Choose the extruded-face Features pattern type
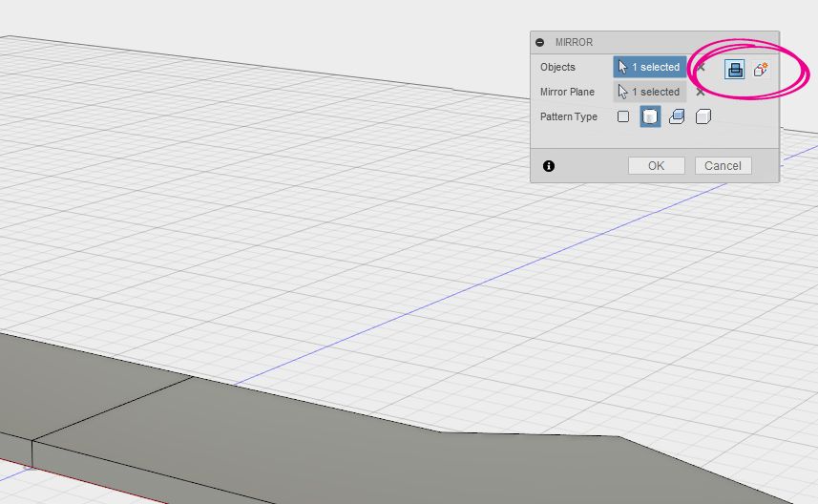This screenshot has width=818, height=504. point(677,116)
